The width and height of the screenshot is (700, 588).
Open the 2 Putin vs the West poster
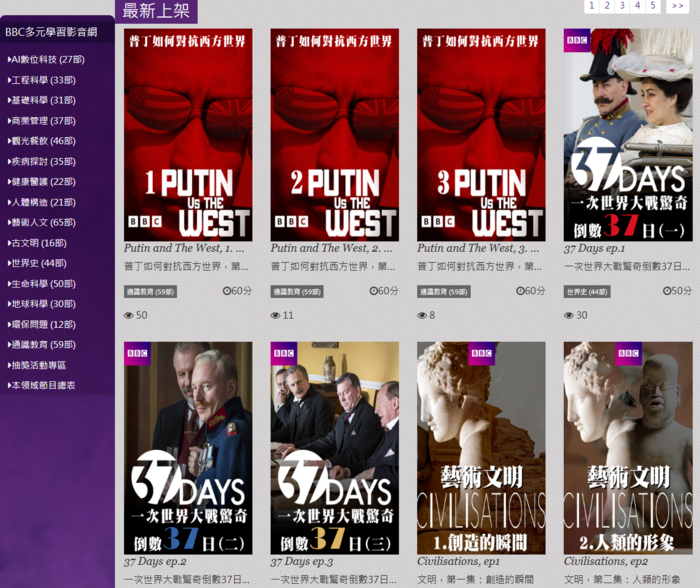(334, 135)
